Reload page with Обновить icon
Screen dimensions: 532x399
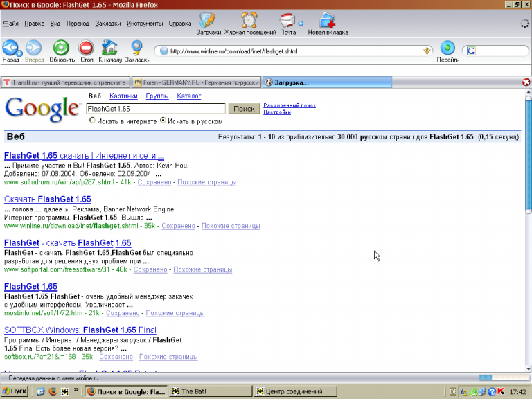[61, 48]
